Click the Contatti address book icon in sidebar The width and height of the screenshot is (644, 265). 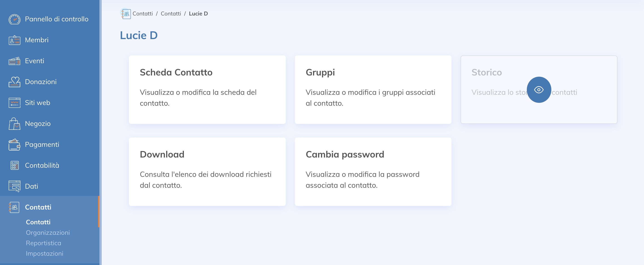click(x=14, y=207)
